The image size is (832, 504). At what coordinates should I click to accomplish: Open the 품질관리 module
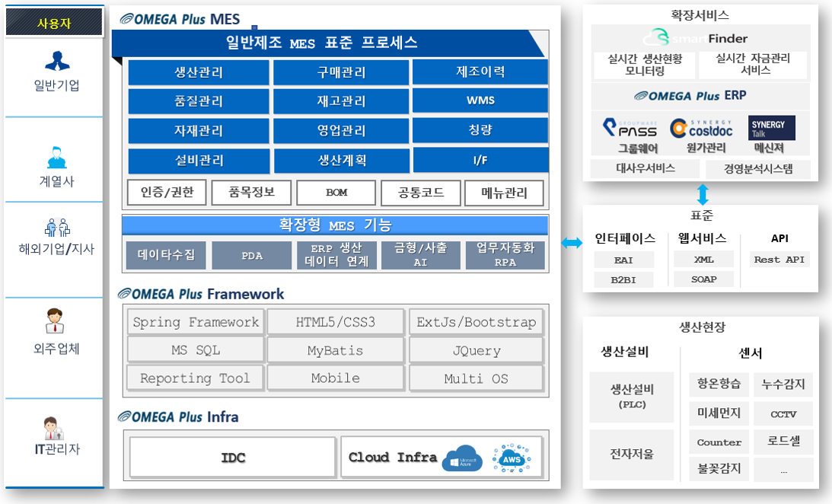point(199,101)
